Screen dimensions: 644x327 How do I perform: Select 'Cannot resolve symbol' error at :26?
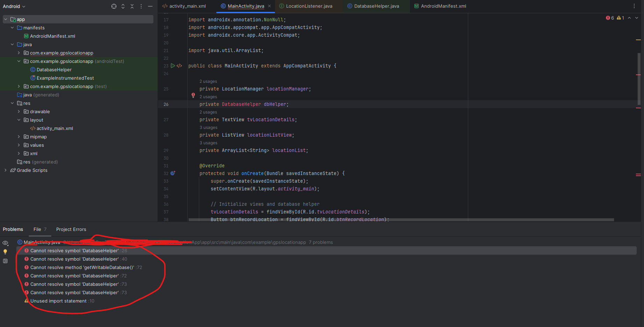[x=326, y=250]
